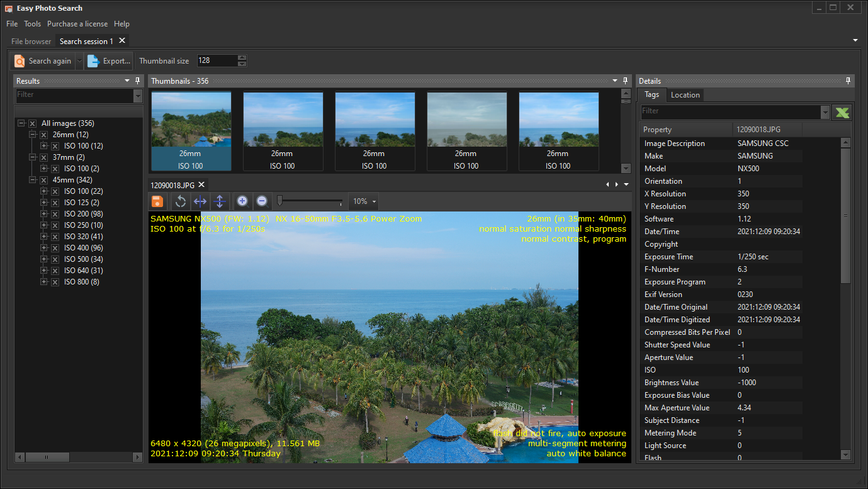Click the image zoom slider handle
Viewport: 868px width, 489px height.
(x=279, y=201)
